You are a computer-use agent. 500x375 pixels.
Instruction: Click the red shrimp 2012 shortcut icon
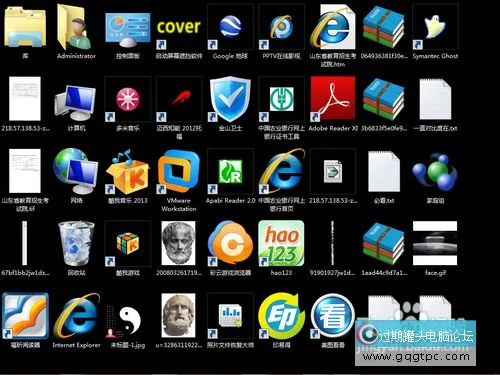point(179,99)
